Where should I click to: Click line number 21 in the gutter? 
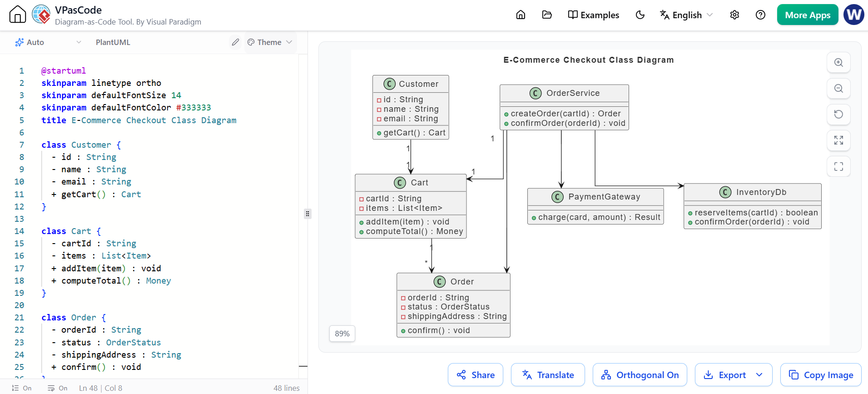click(x=19, y=317)
